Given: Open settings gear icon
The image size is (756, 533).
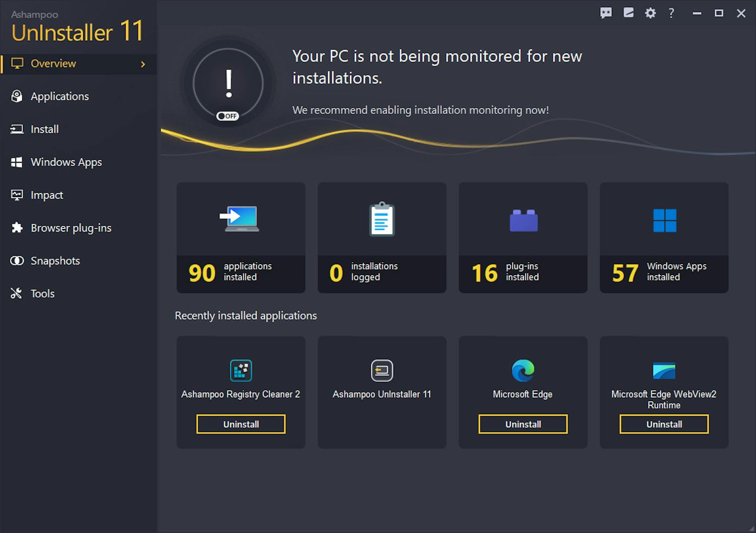Looking at the screenshot, I should 651,13.
